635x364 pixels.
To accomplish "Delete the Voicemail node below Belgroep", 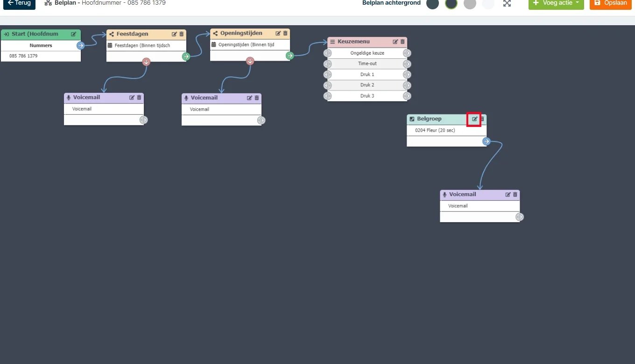I will tap(515, 195).
